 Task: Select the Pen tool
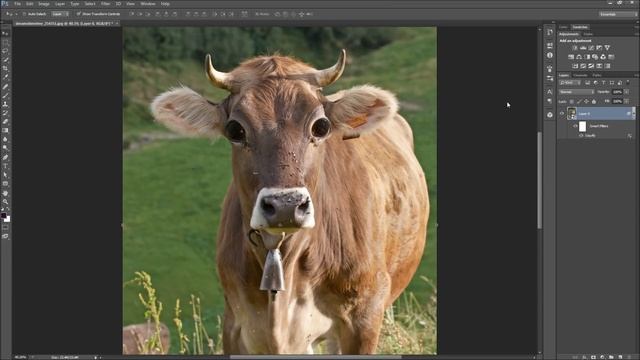5,157
